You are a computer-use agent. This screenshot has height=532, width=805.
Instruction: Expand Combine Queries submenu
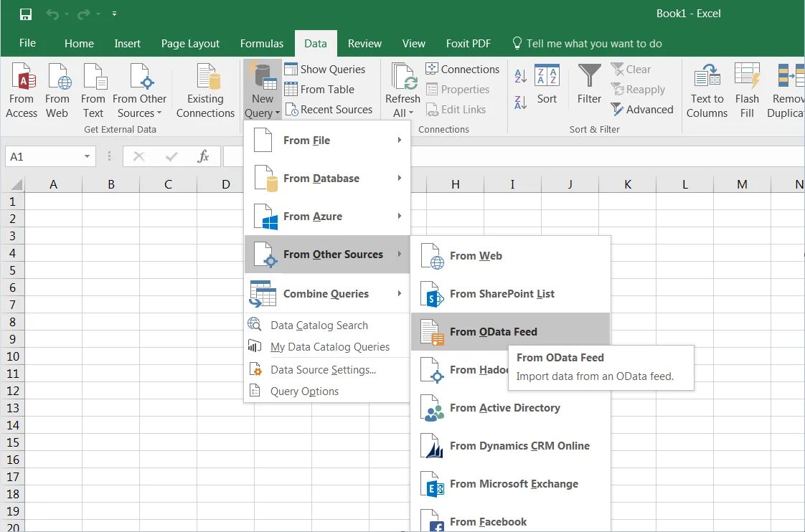click(327, 293)
